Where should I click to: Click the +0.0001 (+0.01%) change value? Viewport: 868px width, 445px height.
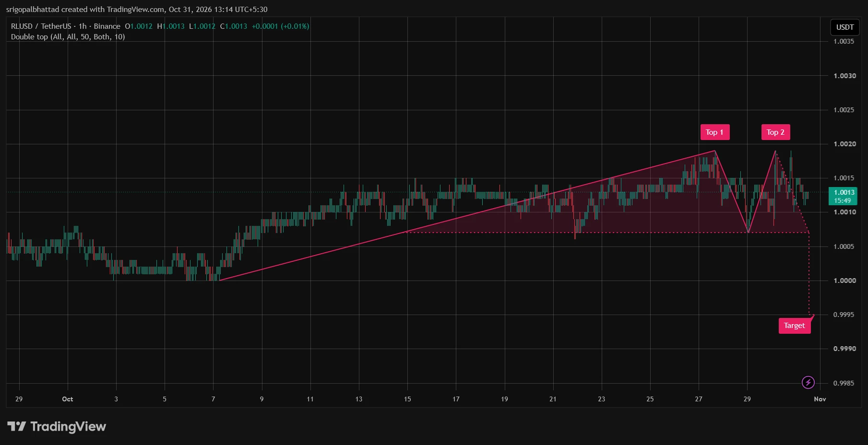280,26
